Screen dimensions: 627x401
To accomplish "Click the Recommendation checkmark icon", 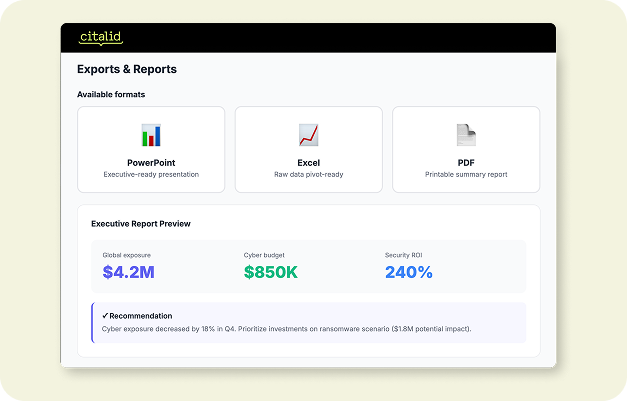I will [x=105, y=316].
